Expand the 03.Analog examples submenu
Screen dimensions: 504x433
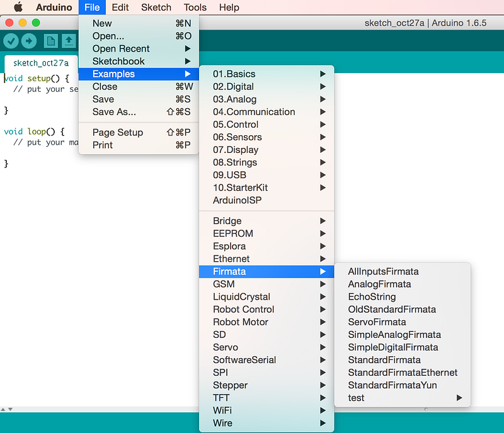pos(266,99)
